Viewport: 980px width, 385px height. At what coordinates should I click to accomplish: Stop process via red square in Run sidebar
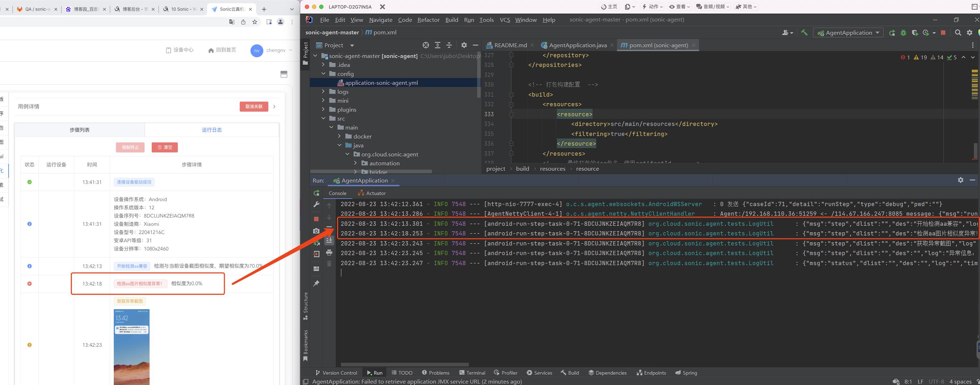[316, 219]
